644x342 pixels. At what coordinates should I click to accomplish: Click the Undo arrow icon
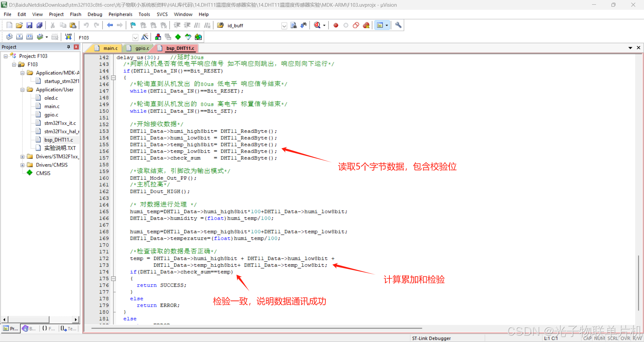[x=86, y=25]
